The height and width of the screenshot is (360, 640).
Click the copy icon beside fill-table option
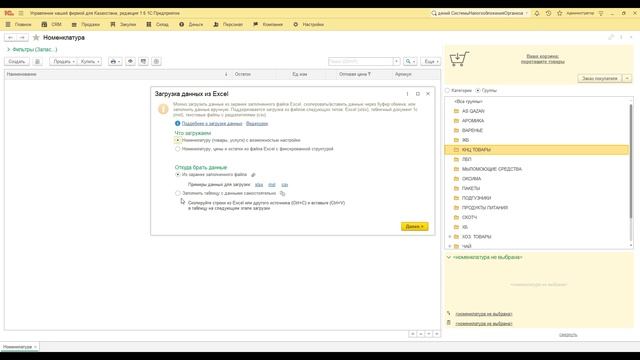tap(282, 193)
